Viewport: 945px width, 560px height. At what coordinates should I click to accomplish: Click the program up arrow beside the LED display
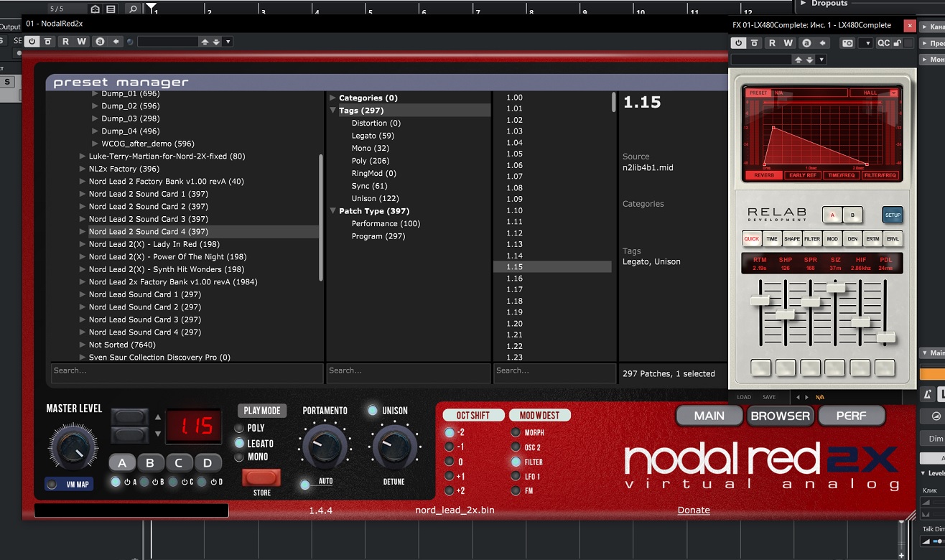click(158, 417)
